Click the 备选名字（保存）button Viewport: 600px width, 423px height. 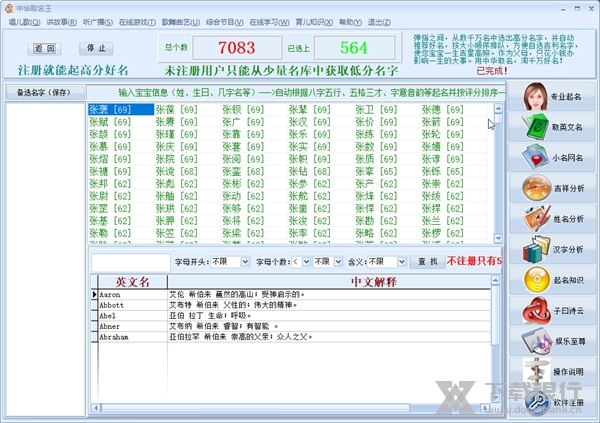coord(44,92)
